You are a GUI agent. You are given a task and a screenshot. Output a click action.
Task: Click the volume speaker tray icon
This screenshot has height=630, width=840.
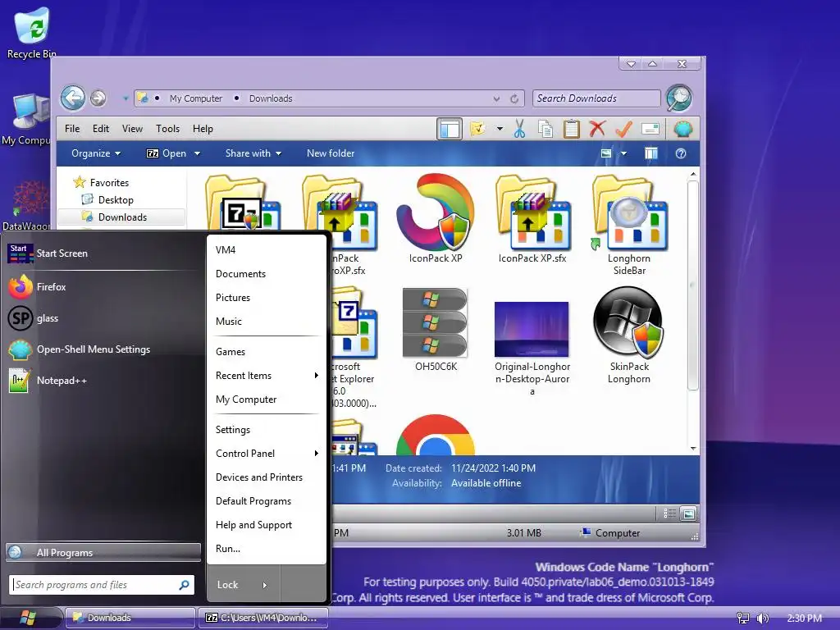click(x=762, y=619)
